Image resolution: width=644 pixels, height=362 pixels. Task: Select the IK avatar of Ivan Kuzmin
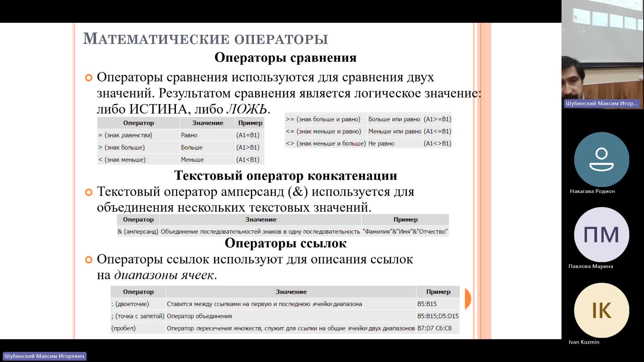[601, 310]
